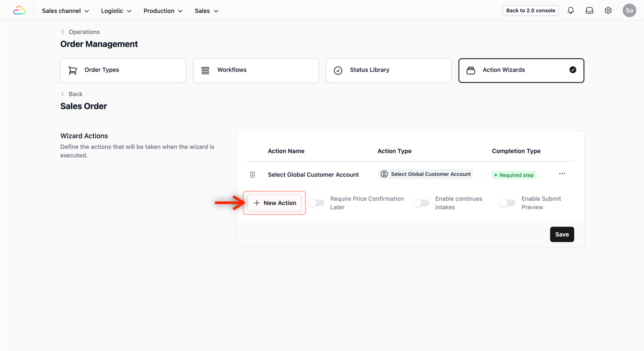Click the Order Types cart icon
Image resolution: width=644 pixels, height=351 pixels.
point(73,70)
